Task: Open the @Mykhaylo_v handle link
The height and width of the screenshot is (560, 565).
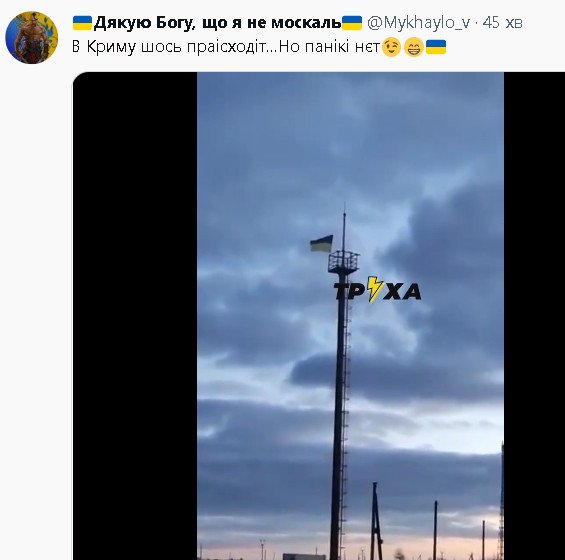Action: pos(418,23)
